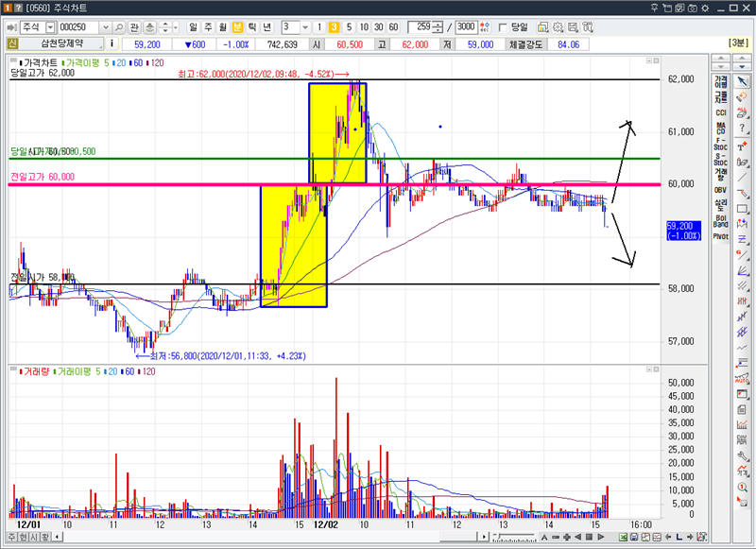Choose the erase-all eraser tool
Image resolution: width=756 pixels, height=549 pixels.
coord(743,113)
